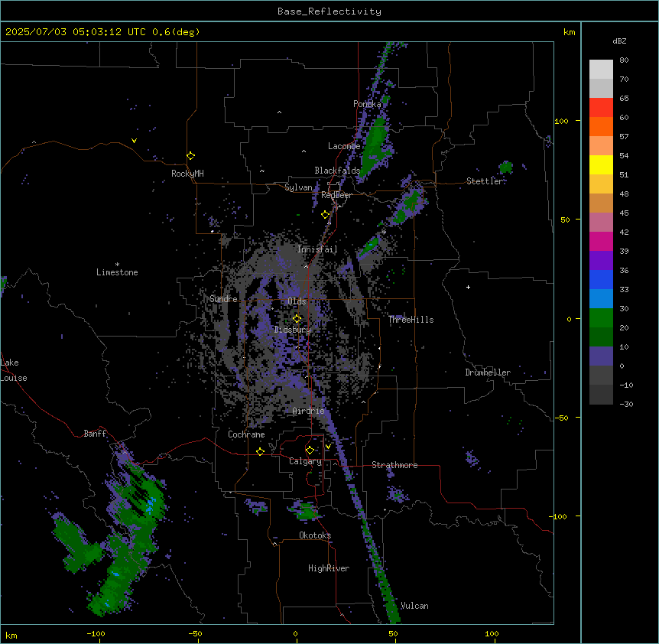The image size is (659, 644).
Task: Click the Strathmore city label
Action: [394, 465]
